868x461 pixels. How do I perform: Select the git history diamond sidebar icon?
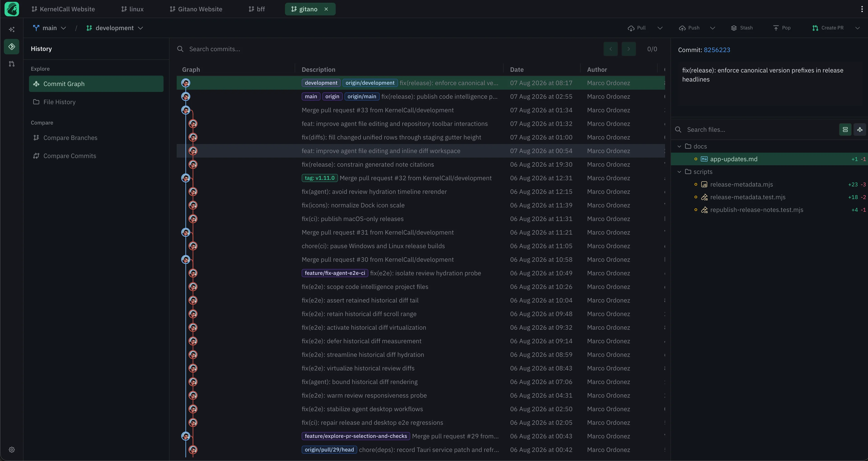[x=12, y=46]
